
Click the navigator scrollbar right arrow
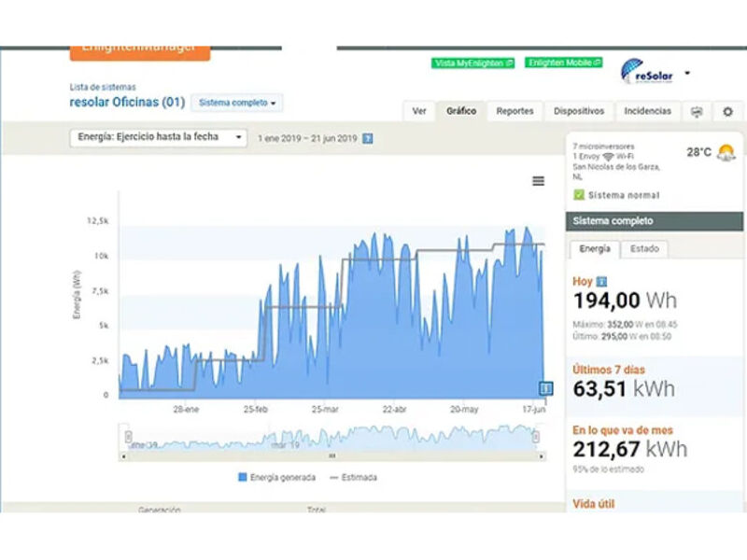tap(542, 456)
